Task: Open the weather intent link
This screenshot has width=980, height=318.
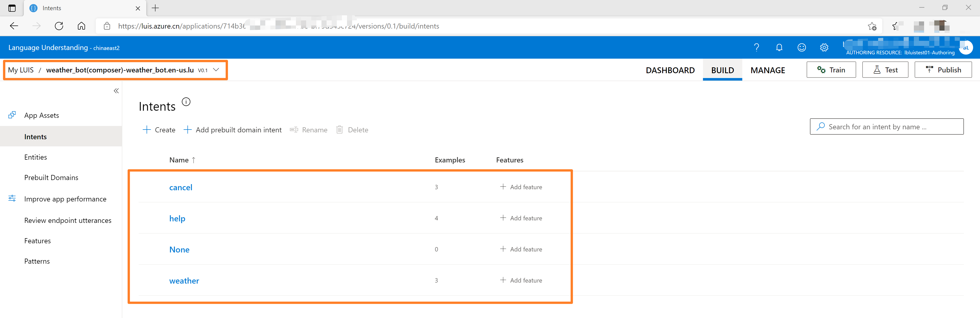Action: pyautogui.click(x=184, y=281)
